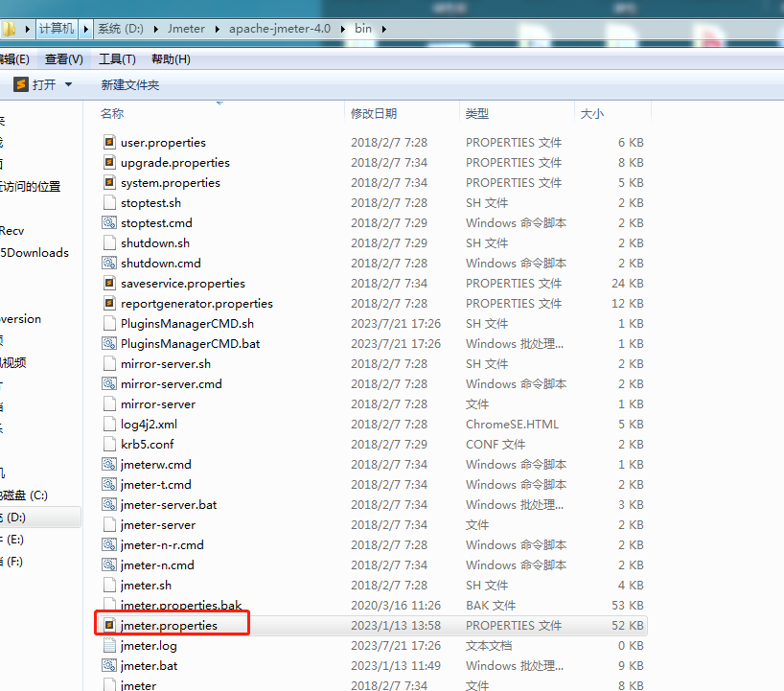Screen dimensions: 784x691
Task: Click the stoptest.cmd gear script icon
Action: (108, 222)
